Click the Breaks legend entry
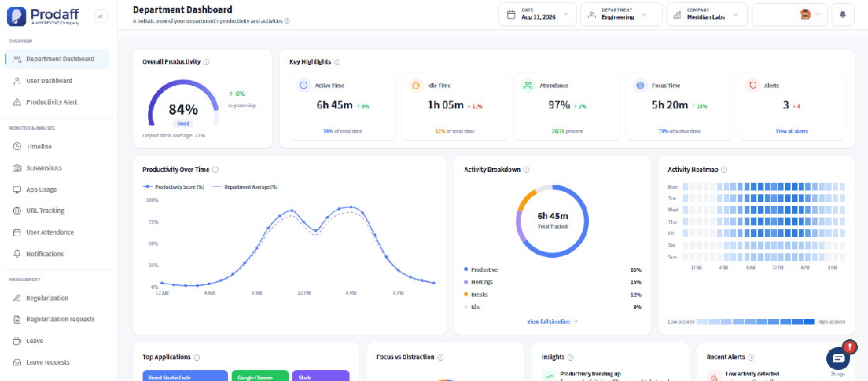Screen dimensions: 868x381 click(476, 294)
